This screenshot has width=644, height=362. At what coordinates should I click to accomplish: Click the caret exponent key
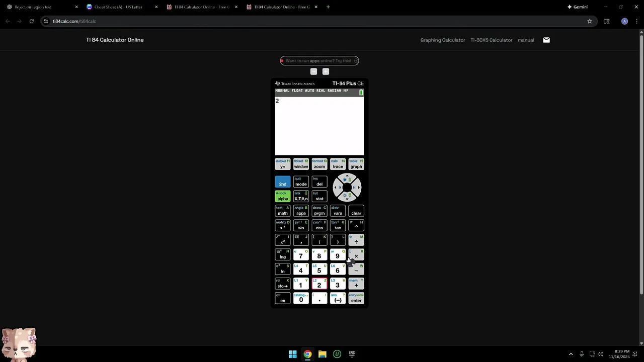click(356, 226)
